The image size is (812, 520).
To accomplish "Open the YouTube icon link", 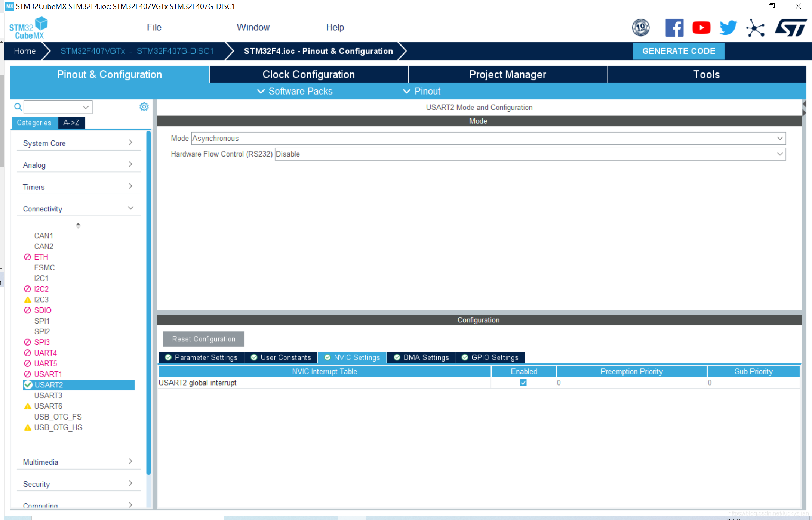I will pyautogui.click(x=701, y=28).
